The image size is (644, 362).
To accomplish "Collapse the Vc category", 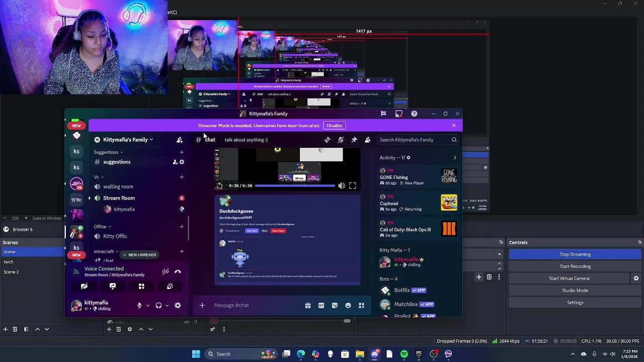I will click(x=99, y=177).
